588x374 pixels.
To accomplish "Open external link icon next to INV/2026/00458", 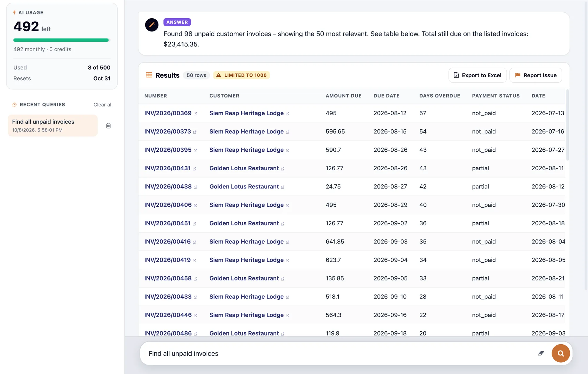I will click(x=196, y=279).
